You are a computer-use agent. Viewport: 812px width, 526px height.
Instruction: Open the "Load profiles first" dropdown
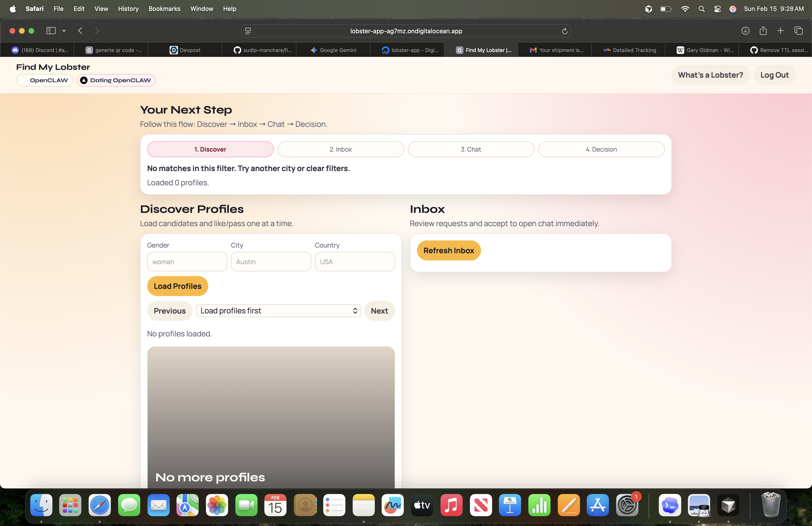(x=278, y=311)
